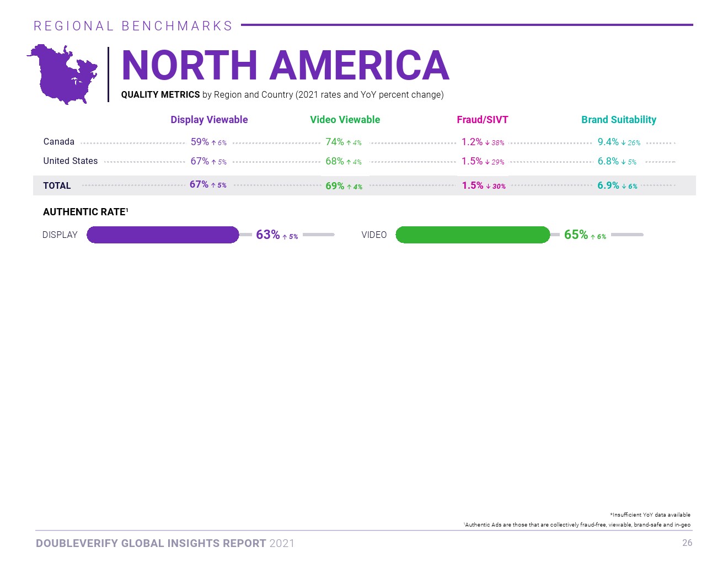
Task: Click the purple North America map icon
Action: tap(62, 75)
